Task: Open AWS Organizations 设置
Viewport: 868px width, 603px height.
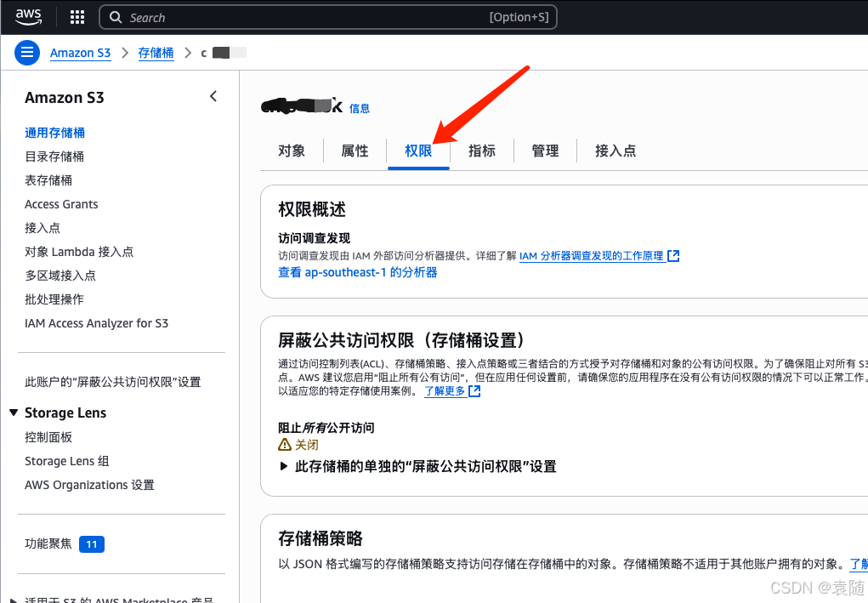Action: [x=89, y=485]
